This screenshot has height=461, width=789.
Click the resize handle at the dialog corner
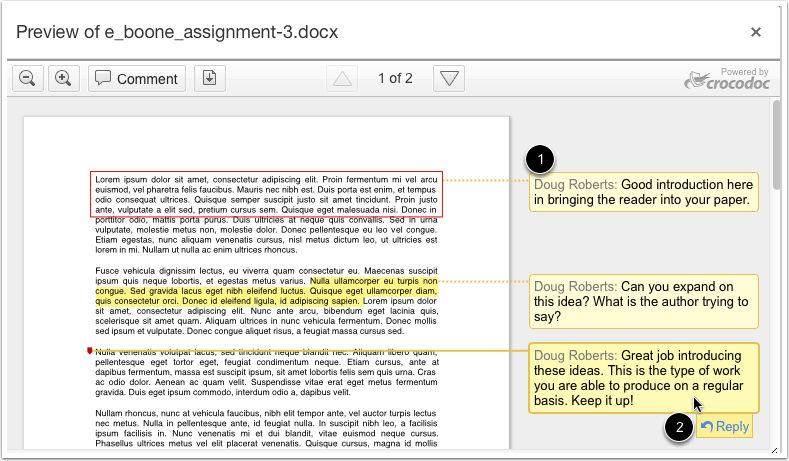pos(774,450)
